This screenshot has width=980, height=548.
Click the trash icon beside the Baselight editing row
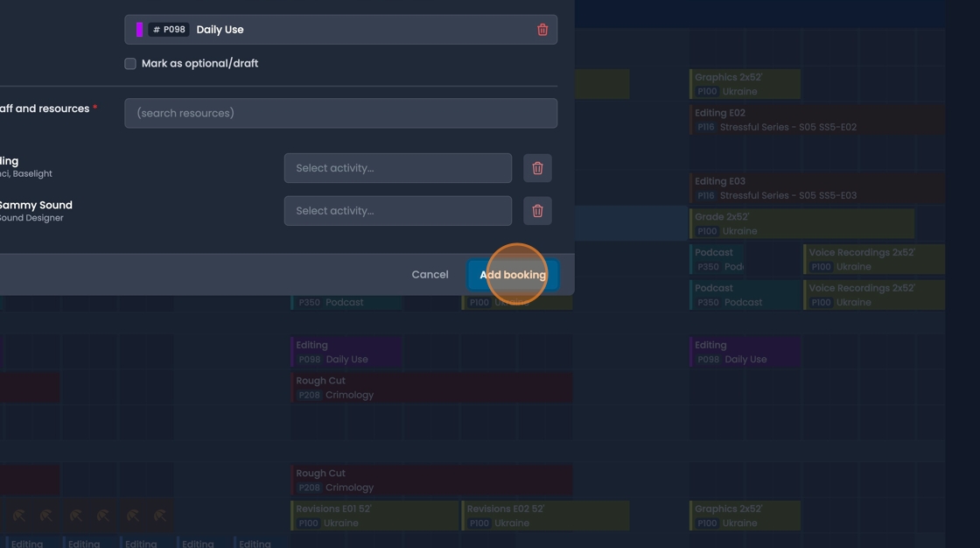pyautogui.click(x=537, y=167)
